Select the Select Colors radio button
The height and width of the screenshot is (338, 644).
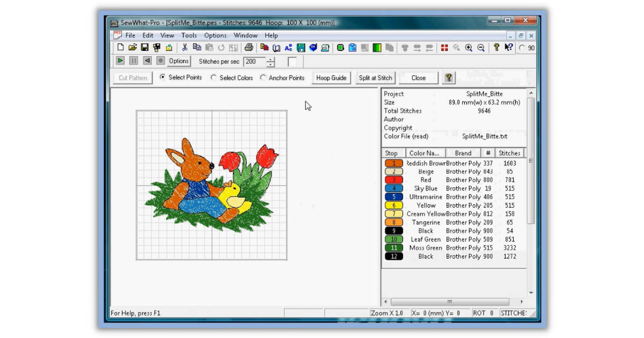pos(214,77)
